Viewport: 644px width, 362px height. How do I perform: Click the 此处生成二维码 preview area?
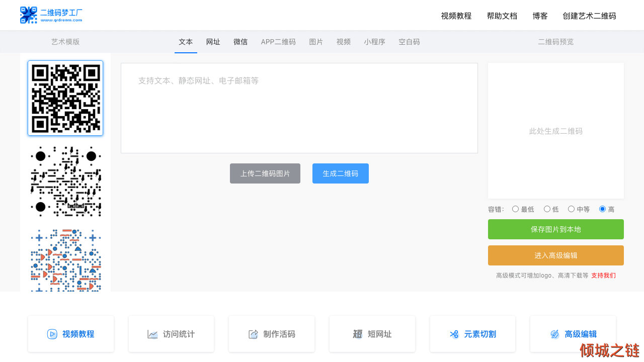pos(556,131)
